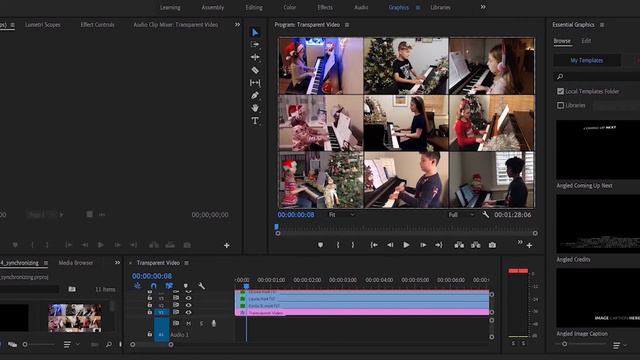The height and width of the screenshot is (360, 640).
Task: Play the Program monitor sequence
Action: [406, 245]
